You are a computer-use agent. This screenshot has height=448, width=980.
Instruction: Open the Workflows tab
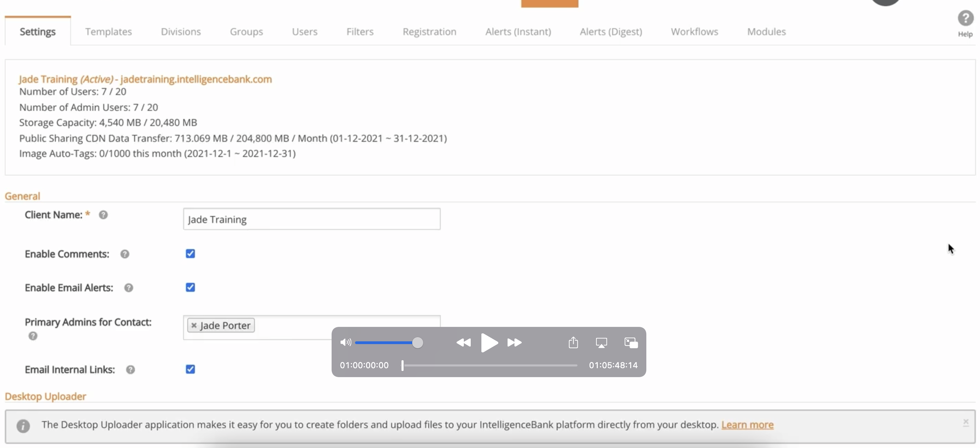pos(694,32)
